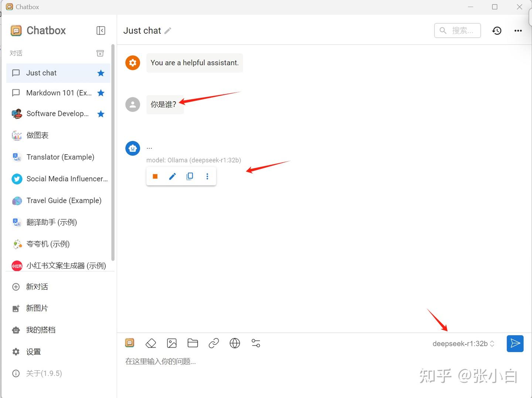Clear the context with the eraser icon
532x398 pixels.
coord(151,343)
